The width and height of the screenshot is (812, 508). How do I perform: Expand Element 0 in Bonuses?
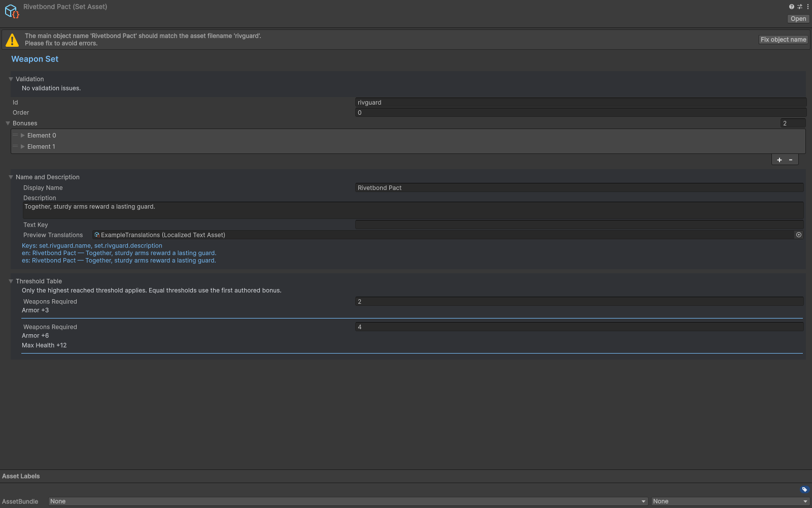click(22, 135)
